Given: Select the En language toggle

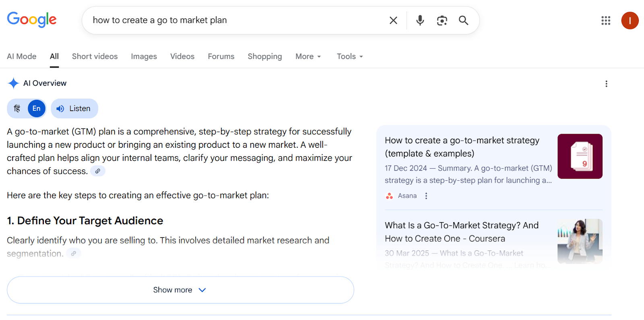Looking at the screenshot, I should point(36,109).
